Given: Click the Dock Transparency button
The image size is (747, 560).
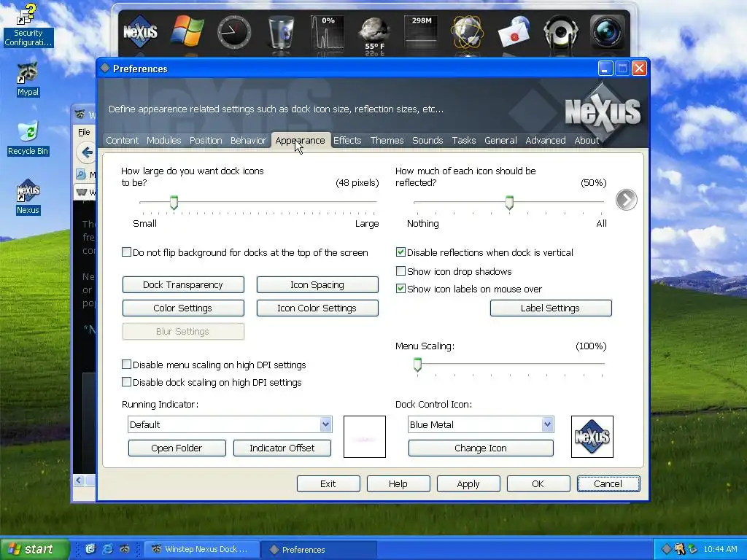Looking at the screenshot, I should coord(183,285).
